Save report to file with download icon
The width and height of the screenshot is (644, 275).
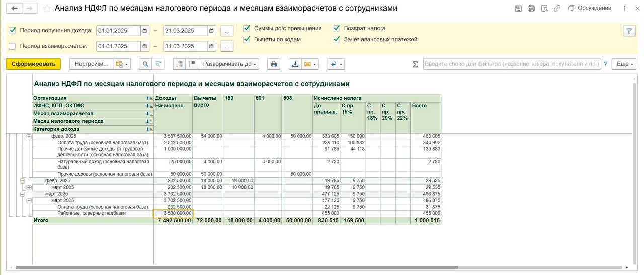(295, 64)
